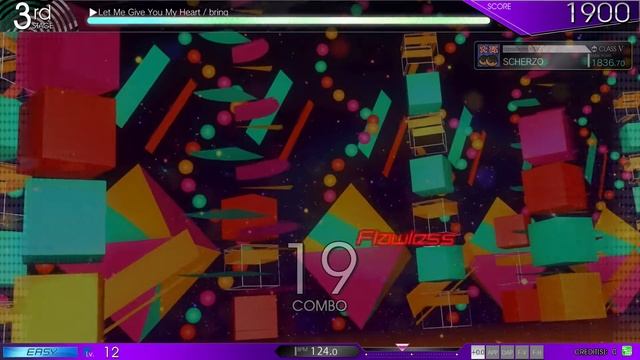Click the score value 1900
Screen dimensions: 640x360
pos(598,13)
